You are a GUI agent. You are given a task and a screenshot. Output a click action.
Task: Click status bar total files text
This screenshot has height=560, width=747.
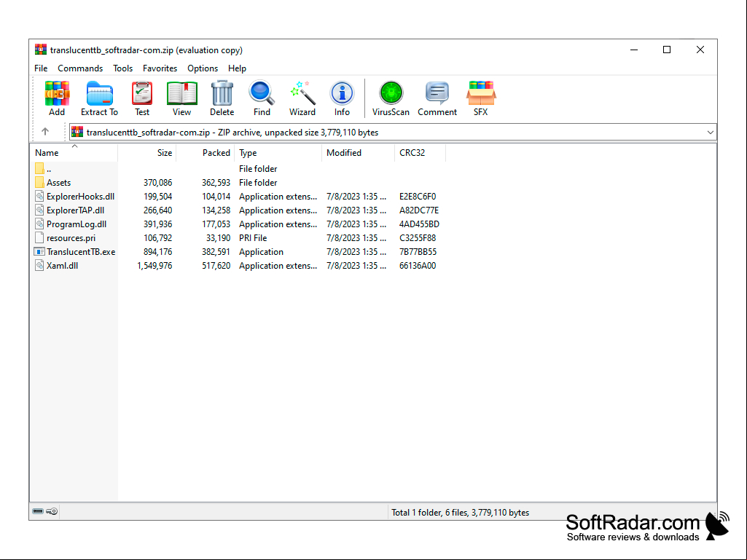pyautogui.click(x=460, y=513)
